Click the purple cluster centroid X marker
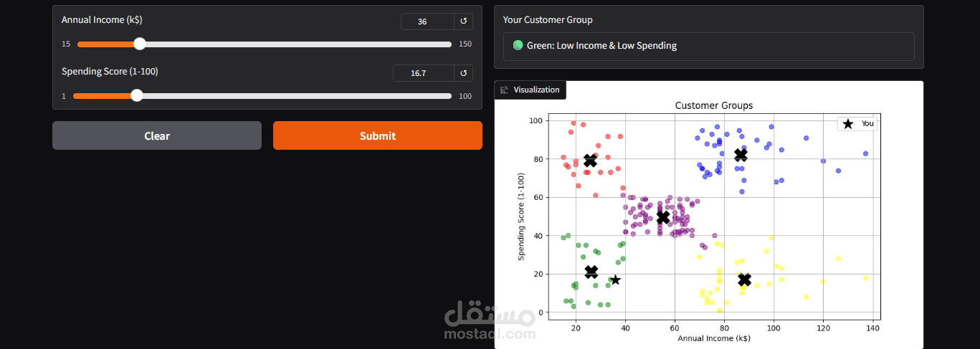 (x=663, y=217)
